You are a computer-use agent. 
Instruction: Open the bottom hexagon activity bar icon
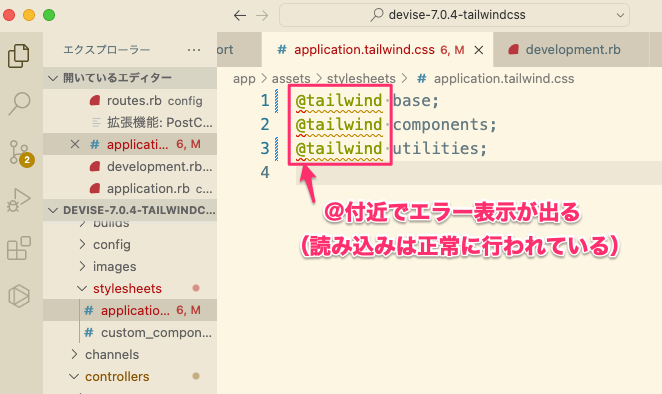pyautogui.click(x=19, y=296)
